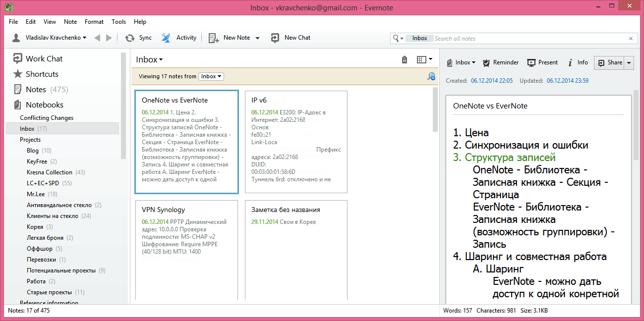Open the Vladislav Kravchenko account dropdown
Viewport: 644px width, 321px height.
pyautogui.click(x=50, y=38)
